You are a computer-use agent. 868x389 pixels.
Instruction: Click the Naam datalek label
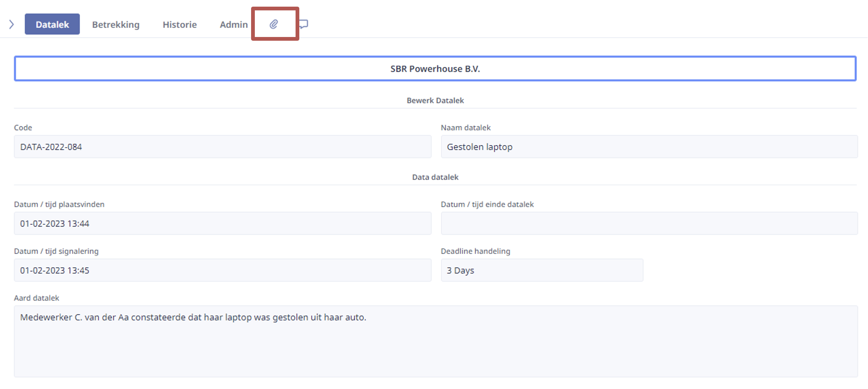[466, 128]
